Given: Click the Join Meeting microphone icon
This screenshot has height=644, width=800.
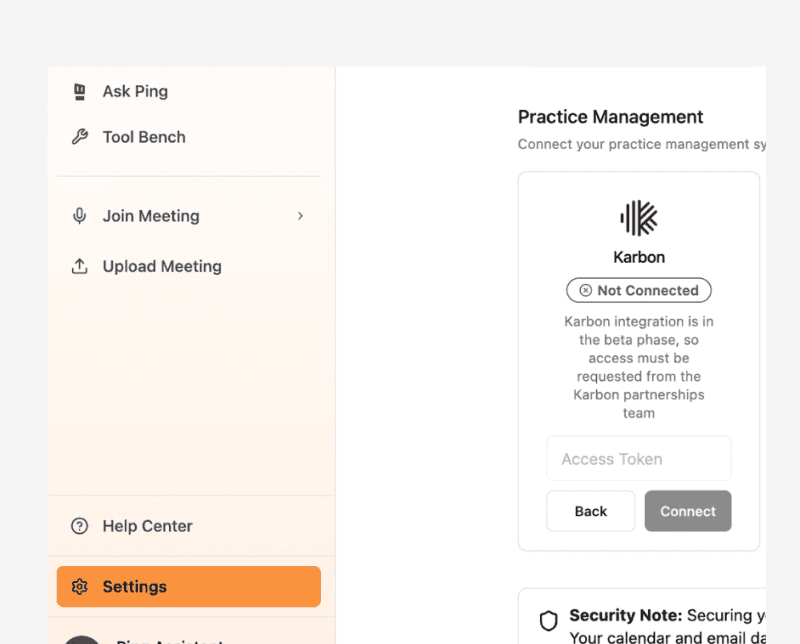Looking at the screenshot, I should [x=80, y=216].
